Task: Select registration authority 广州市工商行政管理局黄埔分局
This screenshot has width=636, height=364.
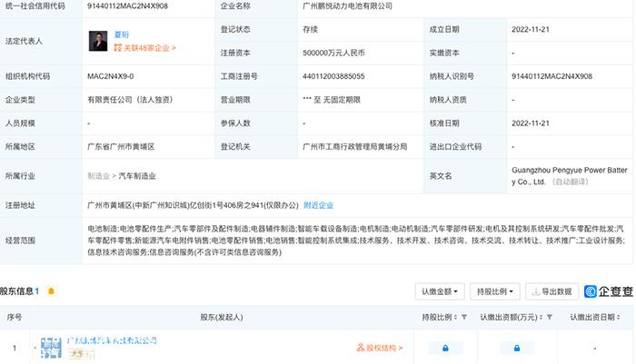Action: pyautogui.click(x=355, y=147)
